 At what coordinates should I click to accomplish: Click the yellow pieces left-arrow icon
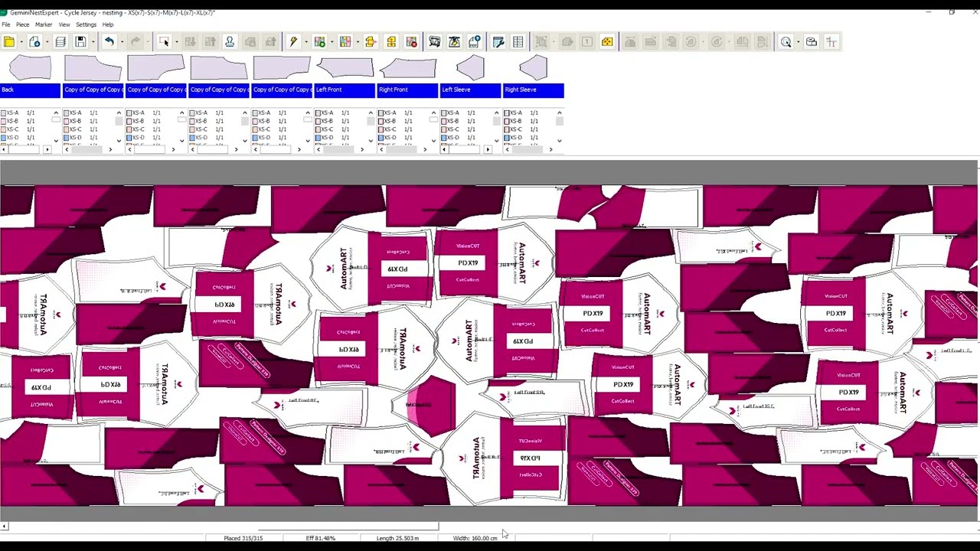click(x=371, y=42)
